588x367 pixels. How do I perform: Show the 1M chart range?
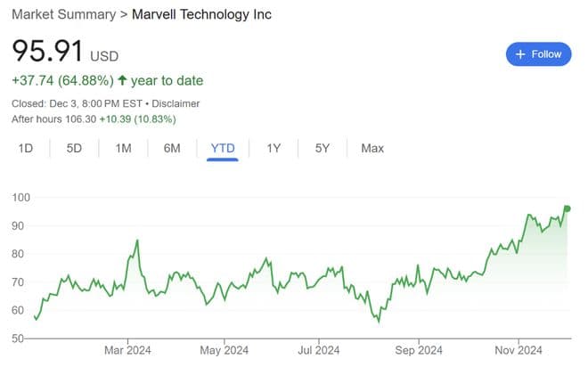pos(124,148)
